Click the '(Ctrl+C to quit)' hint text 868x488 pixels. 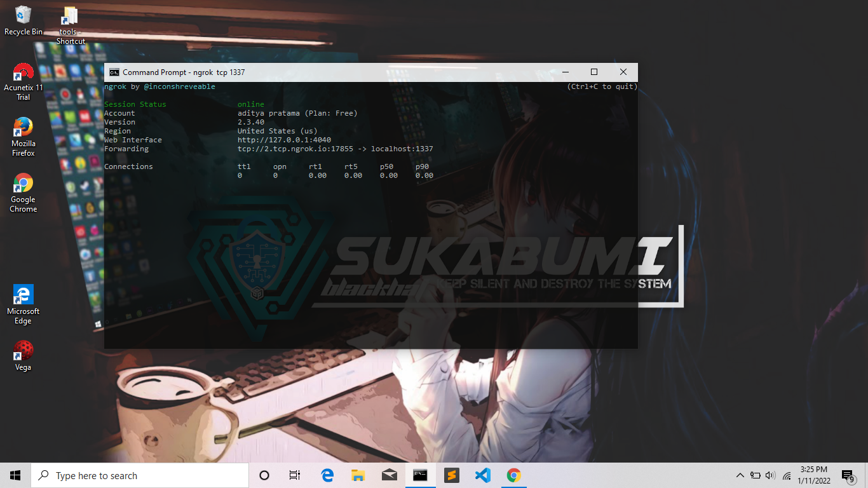(x=602, y=86)
